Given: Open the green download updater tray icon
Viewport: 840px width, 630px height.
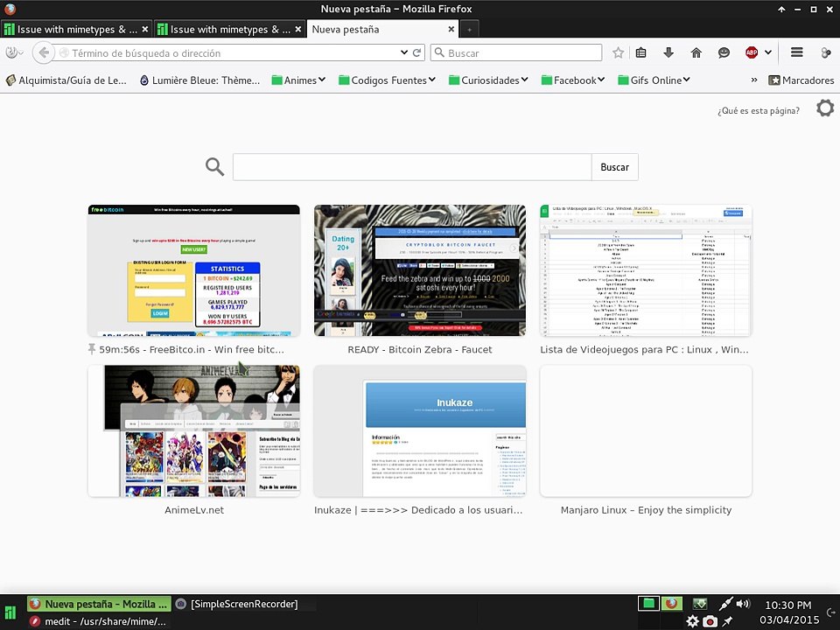Looking at the screenshot, I should [700, 604].
